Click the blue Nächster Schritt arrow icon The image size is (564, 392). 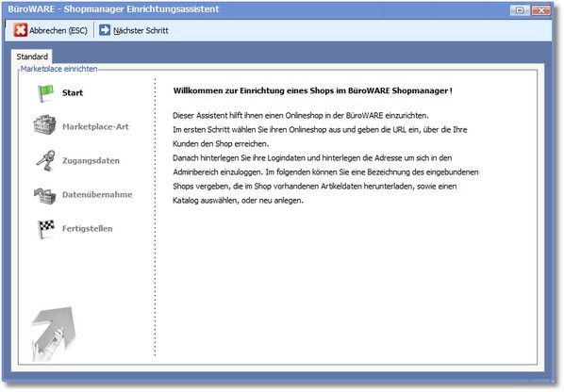tap(105, 30)
